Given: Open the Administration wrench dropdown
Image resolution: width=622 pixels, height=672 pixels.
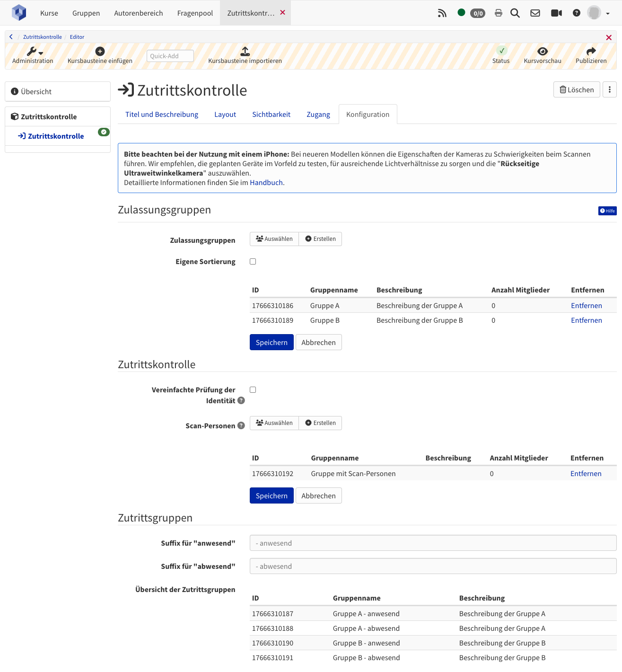Looking at the screenshot, I should click(x=35, y=52).
